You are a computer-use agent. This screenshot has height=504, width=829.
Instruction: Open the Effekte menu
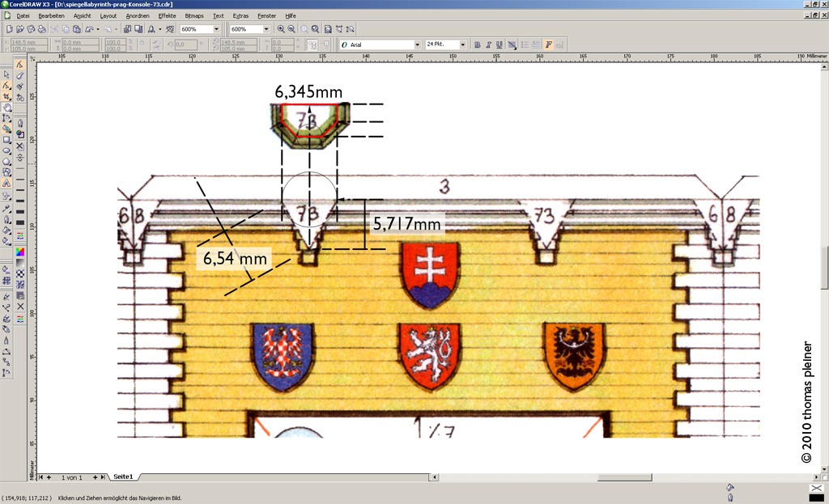click(x=167, y=15)
